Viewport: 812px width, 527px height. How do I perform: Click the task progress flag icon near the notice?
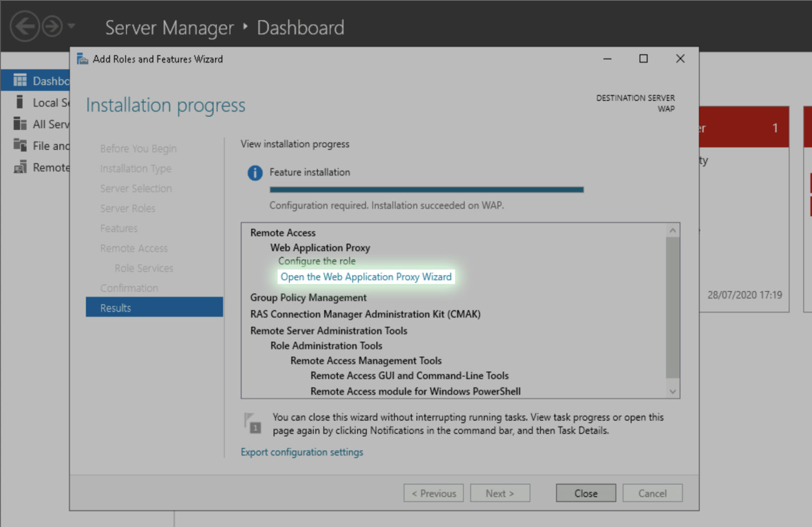point(252,423)
